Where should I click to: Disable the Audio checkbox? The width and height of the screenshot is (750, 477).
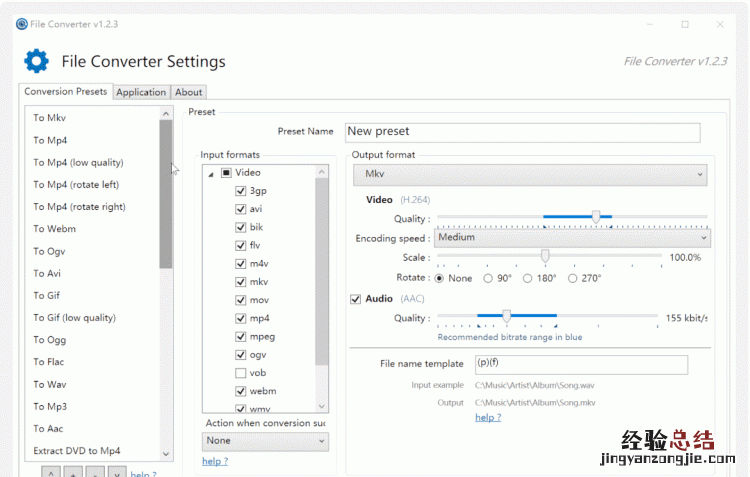click(x=356, y=298)
